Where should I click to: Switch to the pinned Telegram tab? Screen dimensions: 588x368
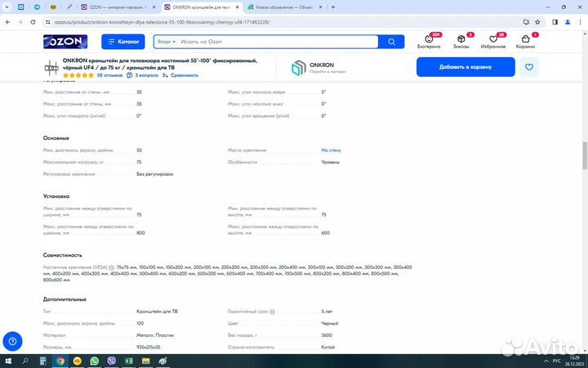(37, 7)
